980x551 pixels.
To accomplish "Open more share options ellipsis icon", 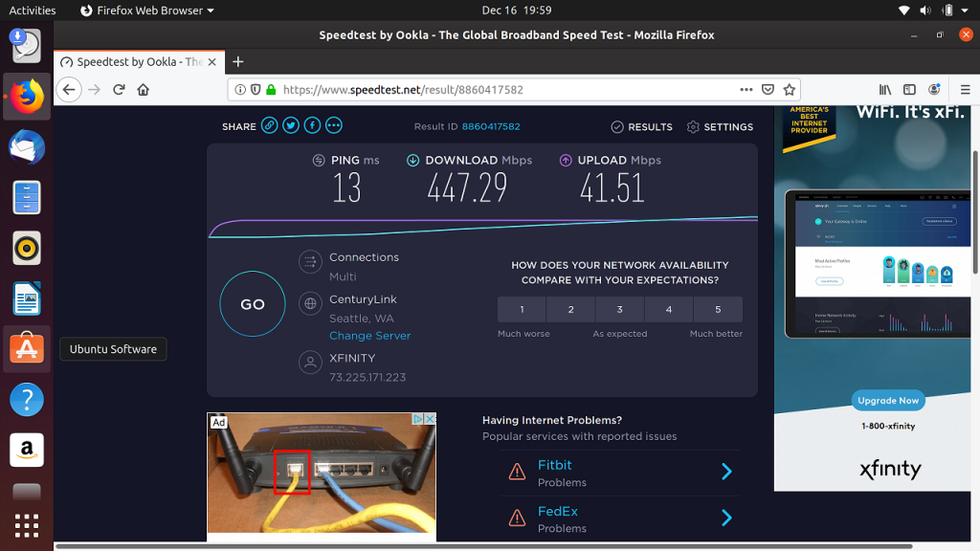I will click(334, 125).
